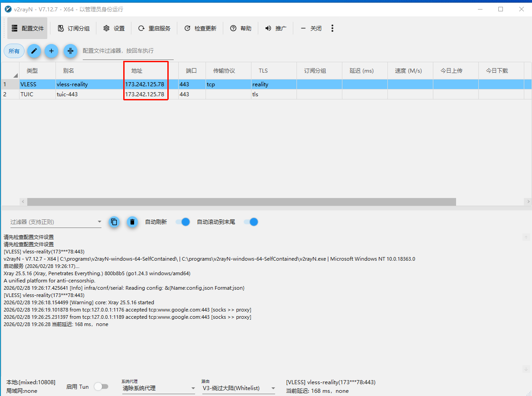Open the 设置 settings menu
The image size is (532, 396).
pos(114,28)
